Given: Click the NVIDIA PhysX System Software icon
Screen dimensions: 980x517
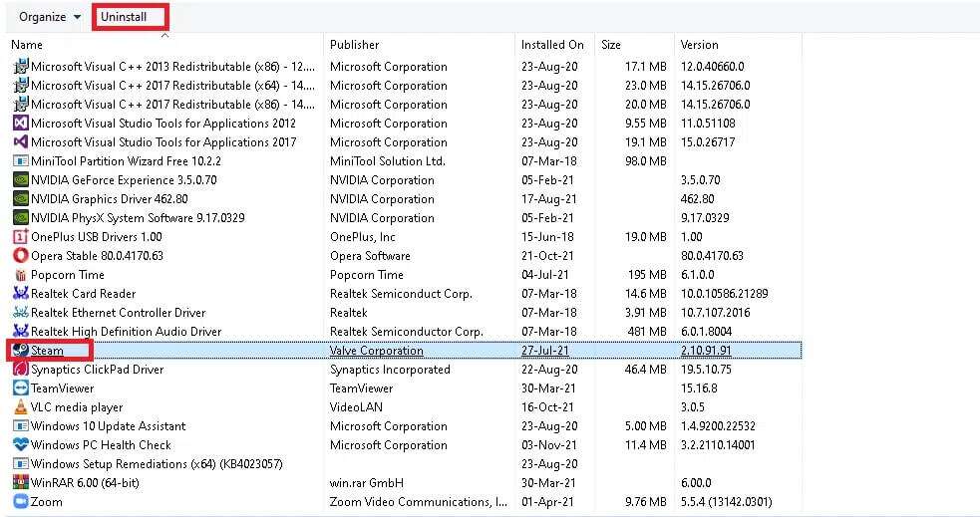Looking at the screenshot, I should [21, 218].
